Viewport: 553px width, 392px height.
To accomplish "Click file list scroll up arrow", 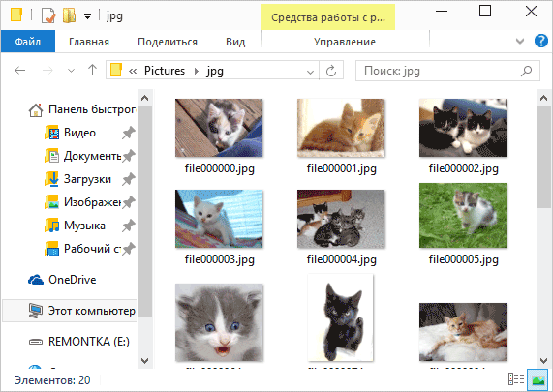I will (543, 98).
